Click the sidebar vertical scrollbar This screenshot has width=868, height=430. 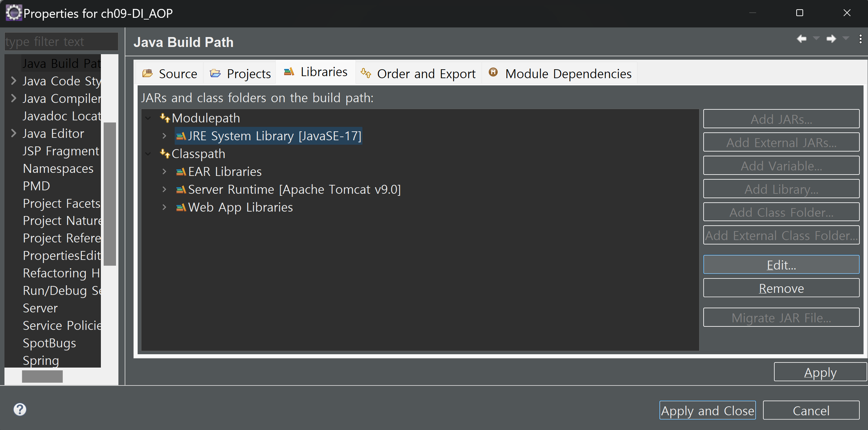109,194
